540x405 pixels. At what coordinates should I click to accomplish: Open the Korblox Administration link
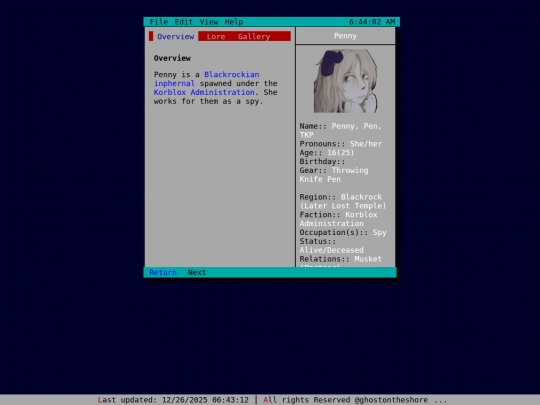204,92
